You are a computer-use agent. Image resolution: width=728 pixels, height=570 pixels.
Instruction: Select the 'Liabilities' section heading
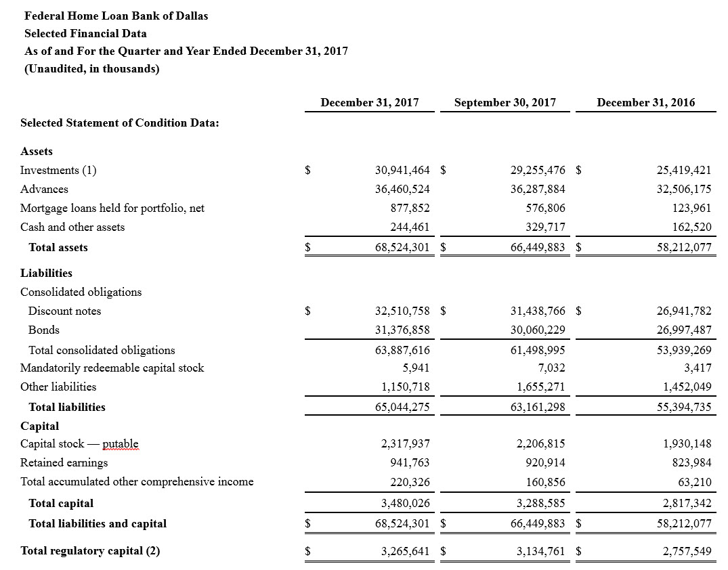coord(47,273)
